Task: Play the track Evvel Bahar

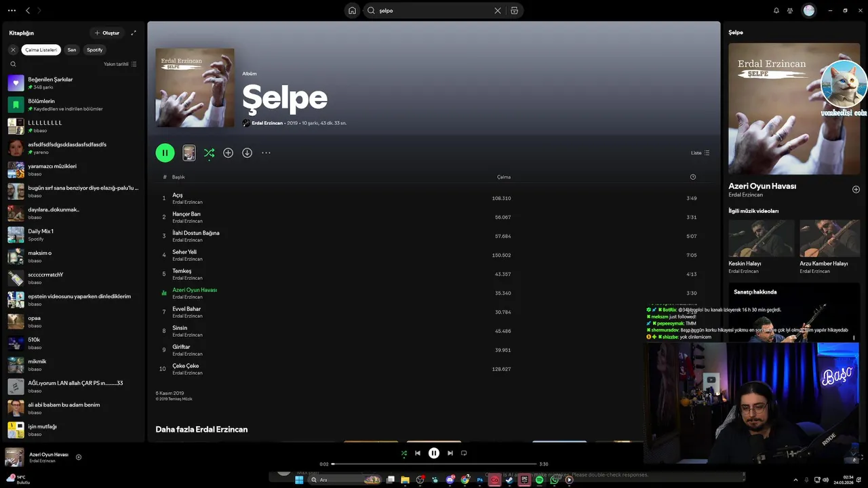Action: point(433,312)
